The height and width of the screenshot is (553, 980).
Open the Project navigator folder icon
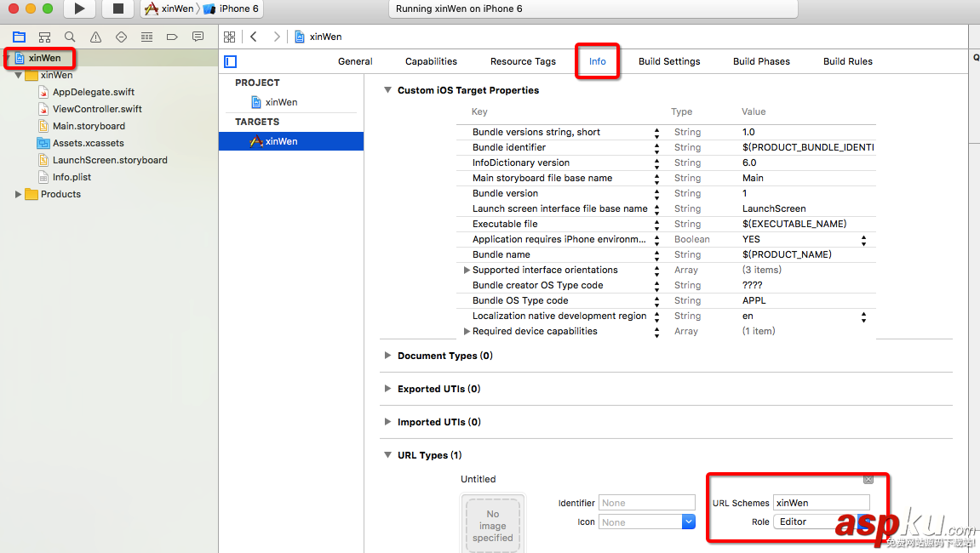19,37
